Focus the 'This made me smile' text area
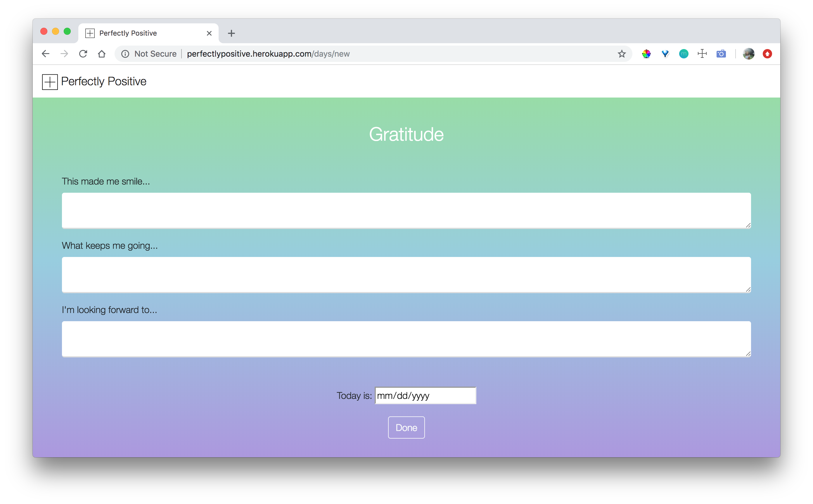The image size is (813, 504). click(406, 210)
